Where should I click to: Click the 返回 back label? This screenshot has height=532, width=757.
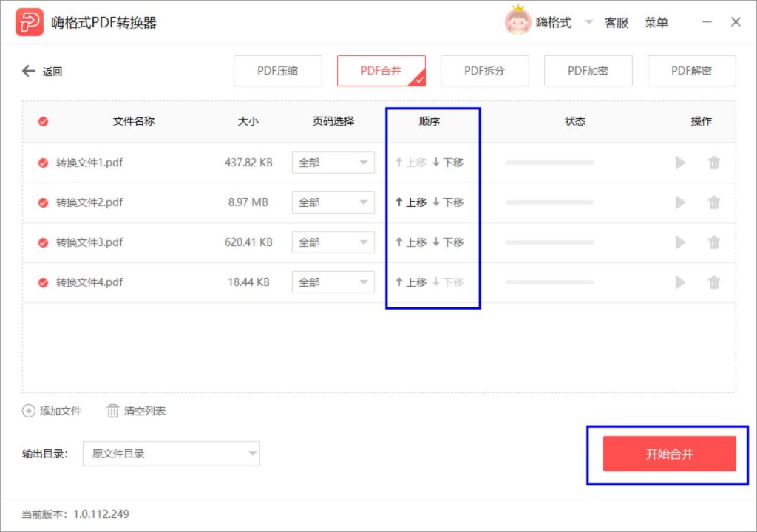(52, 72)
